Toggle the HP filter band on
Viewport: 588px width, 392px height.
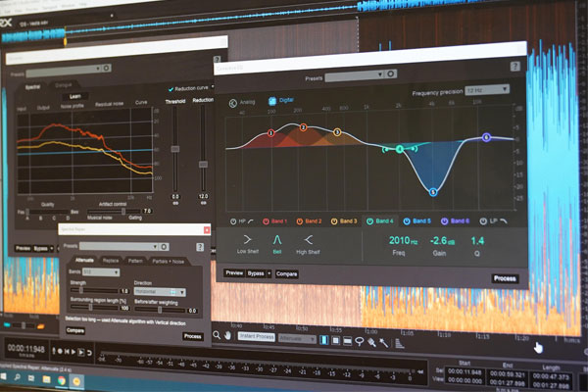[232, 220]
